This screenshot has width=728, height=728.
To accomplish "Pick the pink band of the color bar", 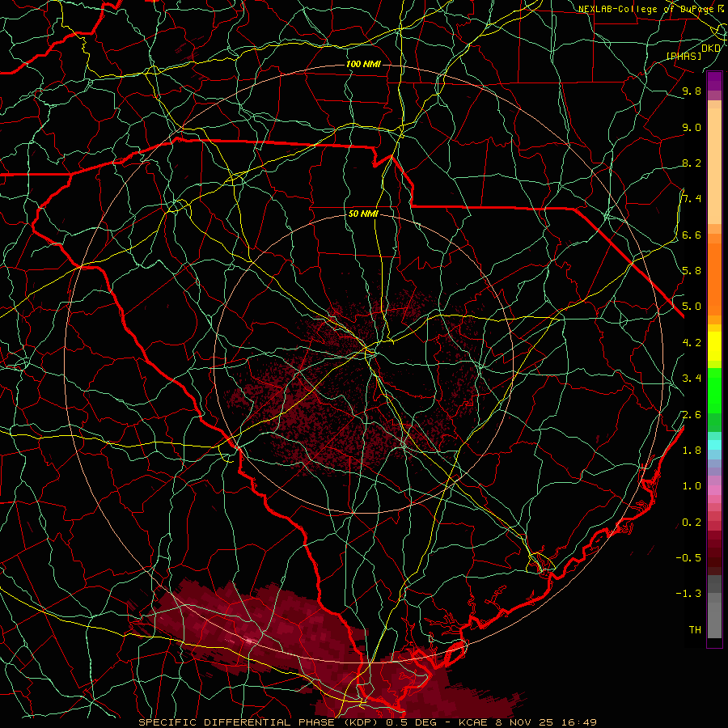I will [x=714, y=490].
